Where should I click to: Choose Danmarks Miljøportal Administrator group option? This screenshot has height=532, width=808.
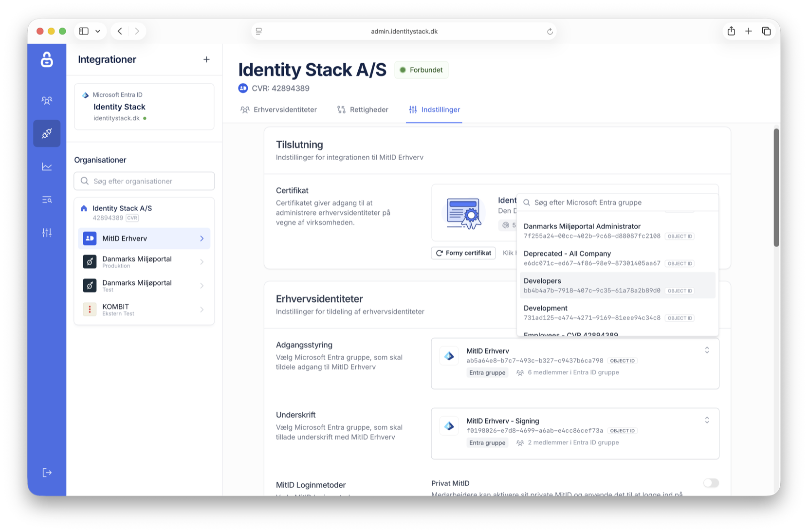617,231
